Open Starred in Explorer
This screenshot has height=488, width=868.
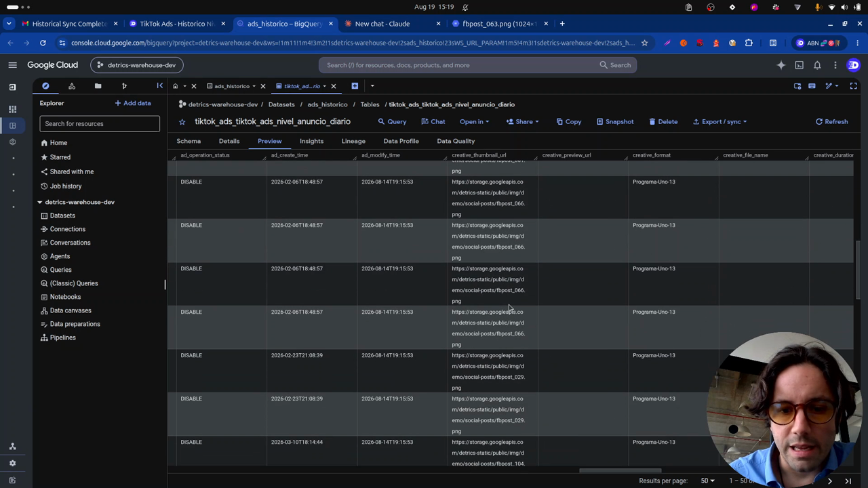pos(60,157)
